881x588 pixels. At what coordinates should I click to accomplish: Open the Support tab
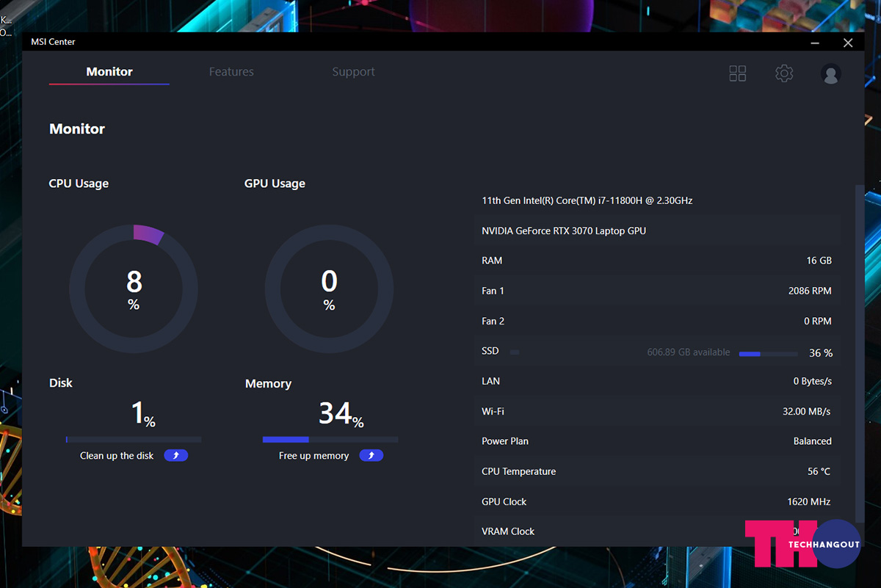coord(353,72)
